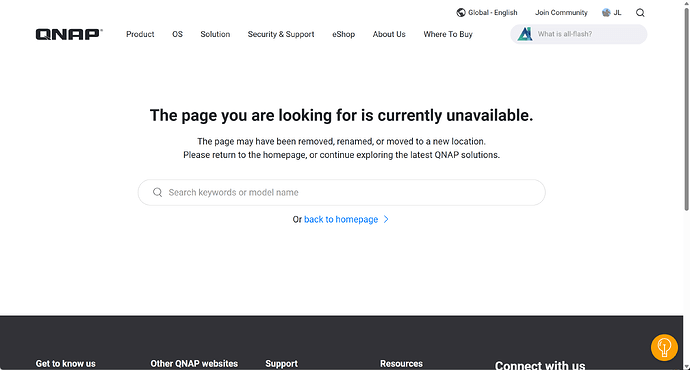Click the arrow next to back to homepage
Viewport: 690px width, 370px height.
tap(386, 219)
